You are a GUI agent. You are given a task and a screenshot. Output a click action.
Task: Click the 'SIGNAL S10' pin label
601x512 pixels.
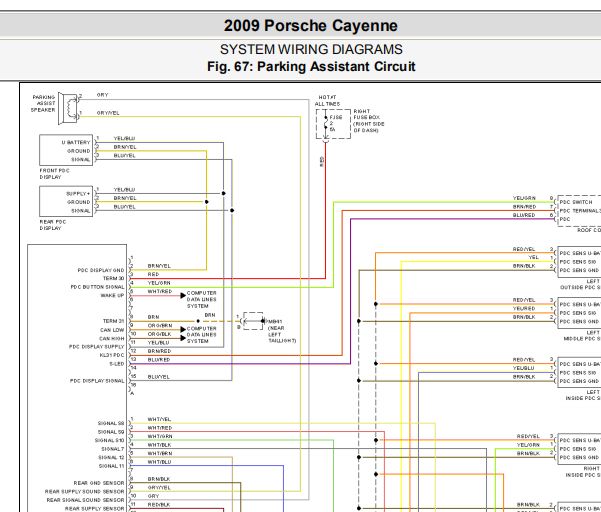pyautogui.click(x=110, y=440)
